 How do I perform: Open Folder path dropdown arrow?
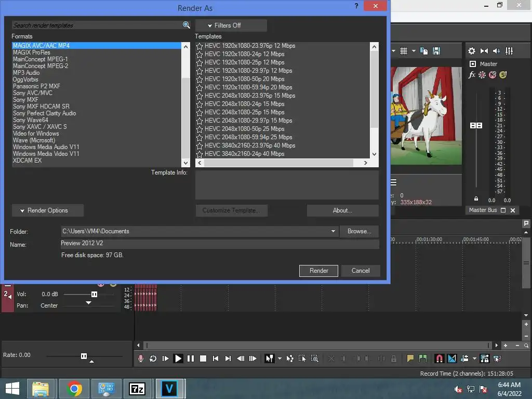pyautogui.click(x=333, y=231)
